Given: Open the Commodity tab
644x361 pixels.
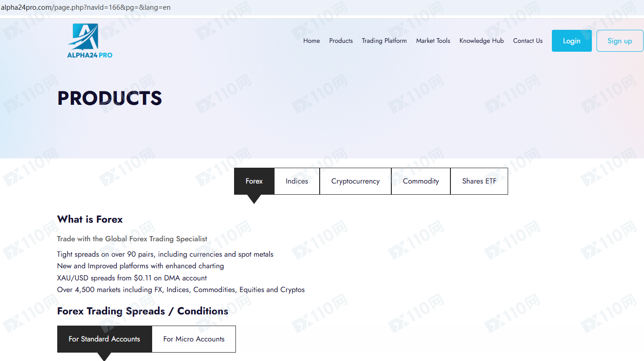Looking at the screenshot, I should 421,181.
